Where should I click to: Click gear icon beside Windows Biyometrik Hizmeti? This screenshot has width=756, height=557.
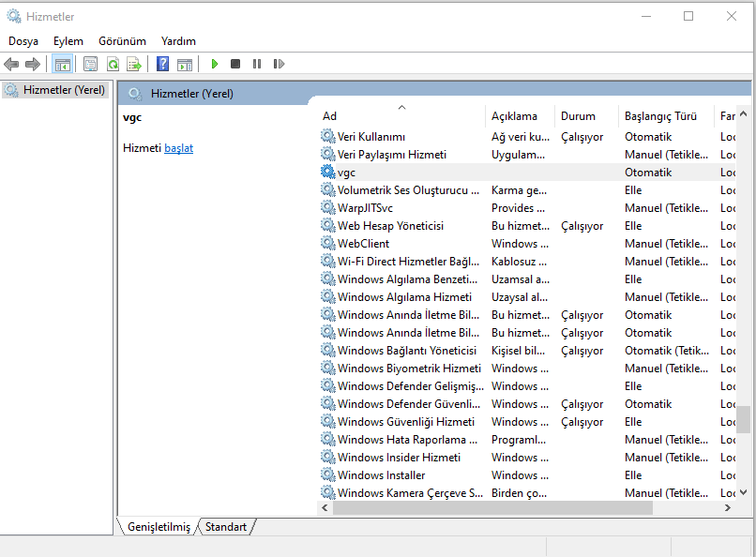[x=328, y=368]
